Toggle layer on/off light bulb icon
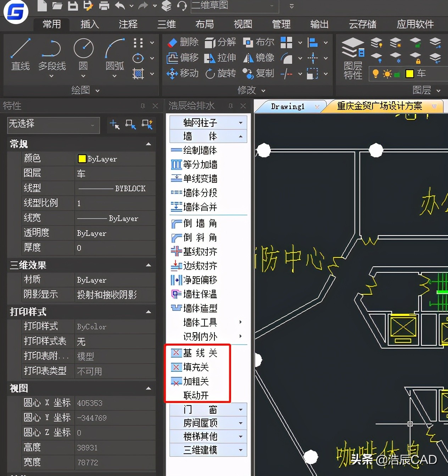The image size is (448, 476). 376,74
